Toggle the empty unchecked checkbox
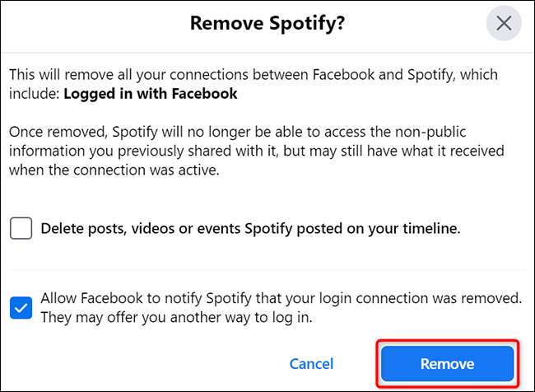Screen dimensions: 535x392 (21, 228)
